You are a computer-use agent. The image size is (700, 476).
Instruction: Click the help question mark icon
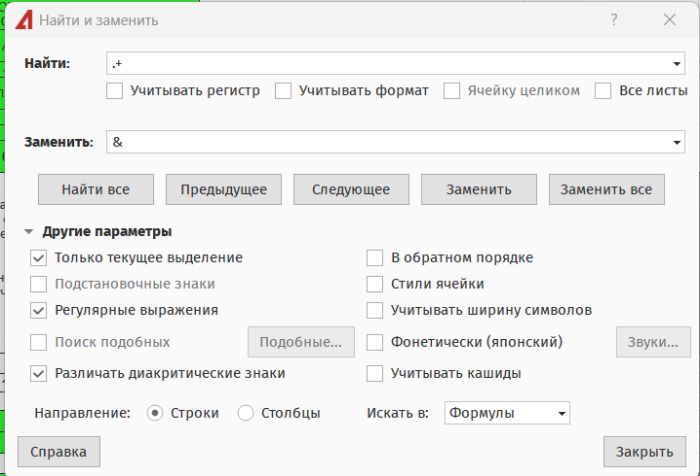614,20
